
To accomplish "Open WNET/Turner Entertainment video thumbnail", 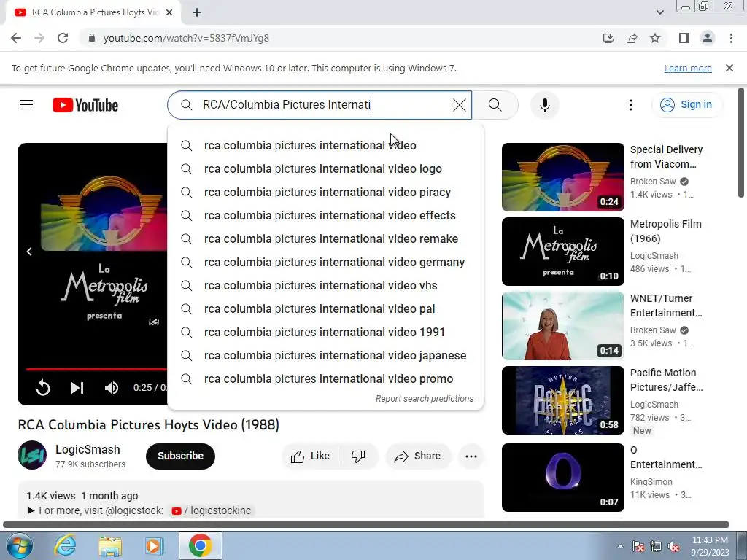I will [x=562, y=326].
